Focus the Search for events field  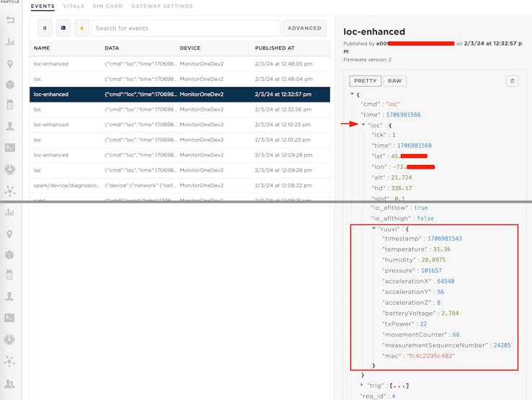click(x=185, y=28)
